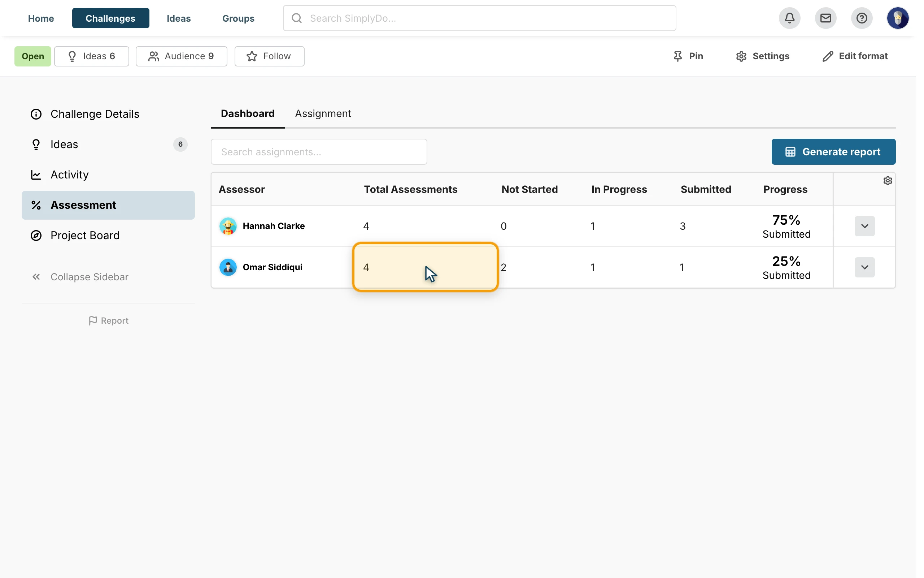Open the messages envelope icon
Viewport: 924px width, 578px height.
click(825, 18)
